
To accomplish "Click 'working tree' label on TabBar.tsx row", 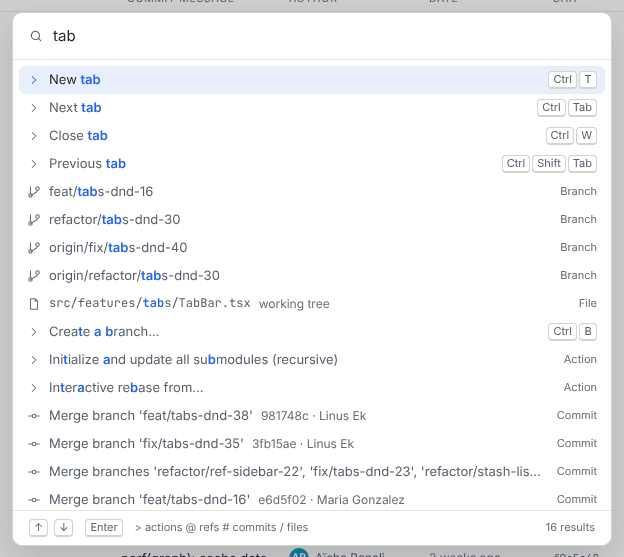I will (x=294, y=304).
